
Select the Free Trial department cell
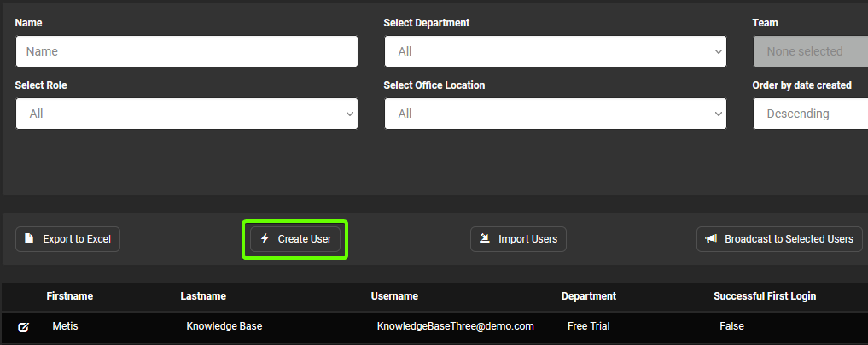tap(588, 326)
